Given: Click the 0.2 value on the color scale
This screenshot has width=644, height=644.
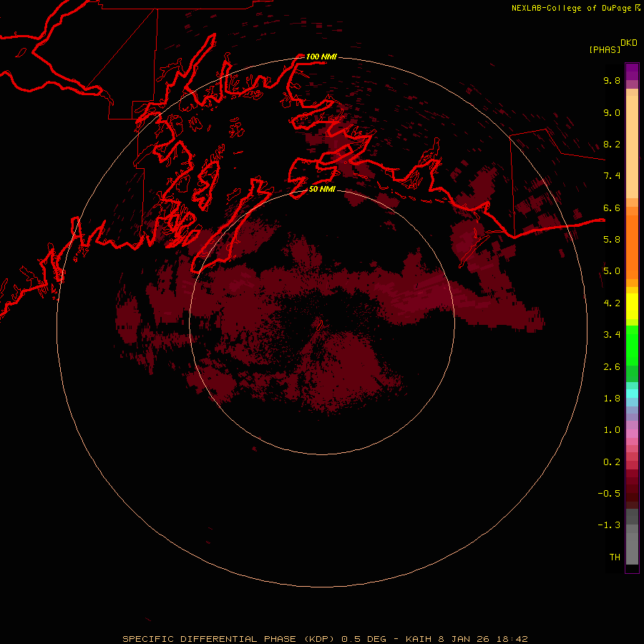Looking at the screenshot, I should click(612, 462).
